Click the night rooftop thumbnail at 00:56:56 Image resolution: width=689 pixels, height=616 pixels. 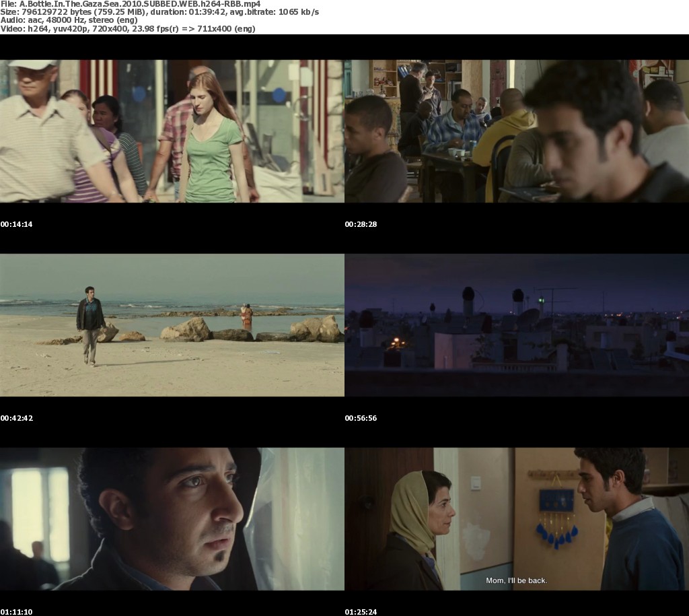pyautogui.click(x=517, y=325)
